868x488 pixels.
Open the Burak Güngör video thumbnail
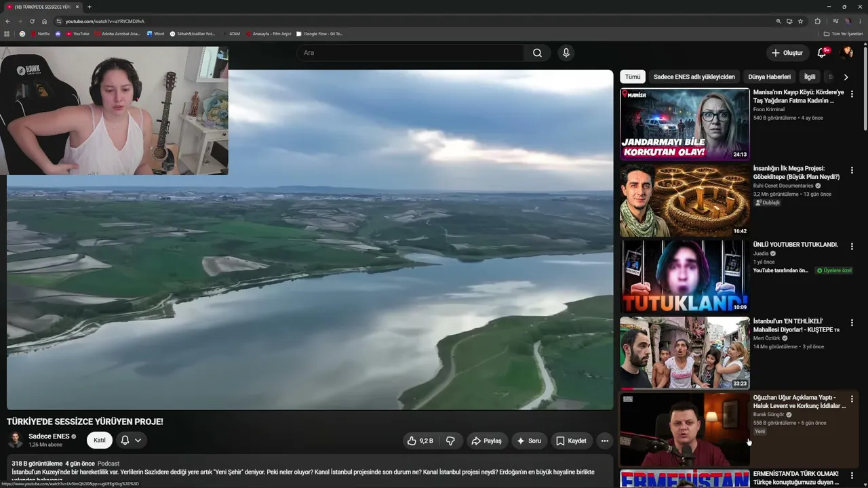[685, 429]
